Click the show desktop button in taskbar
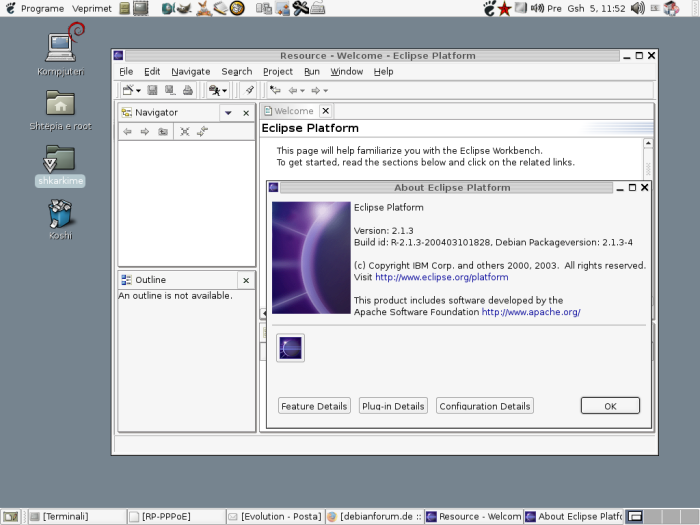 click(x=11, y=517)
